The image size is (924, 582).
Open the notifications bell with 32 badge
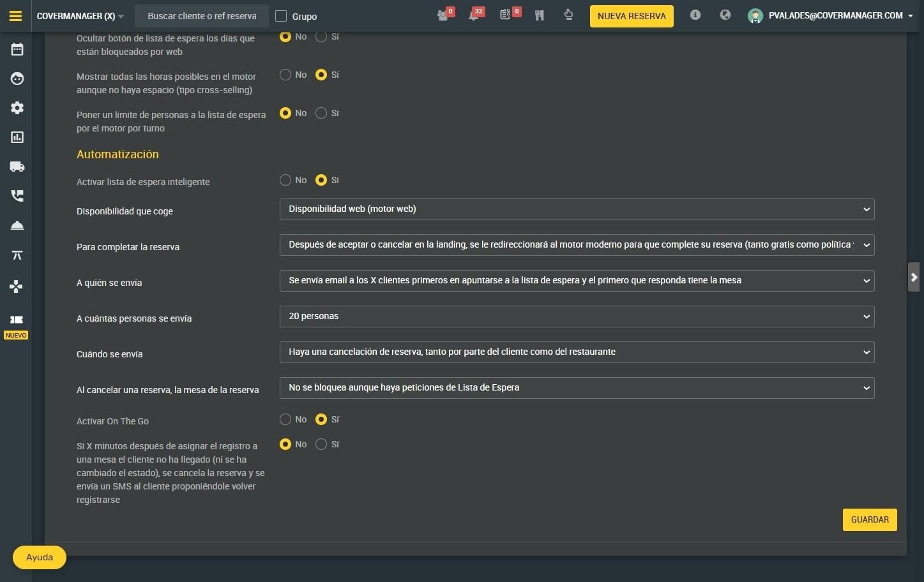tap(476, 15)
